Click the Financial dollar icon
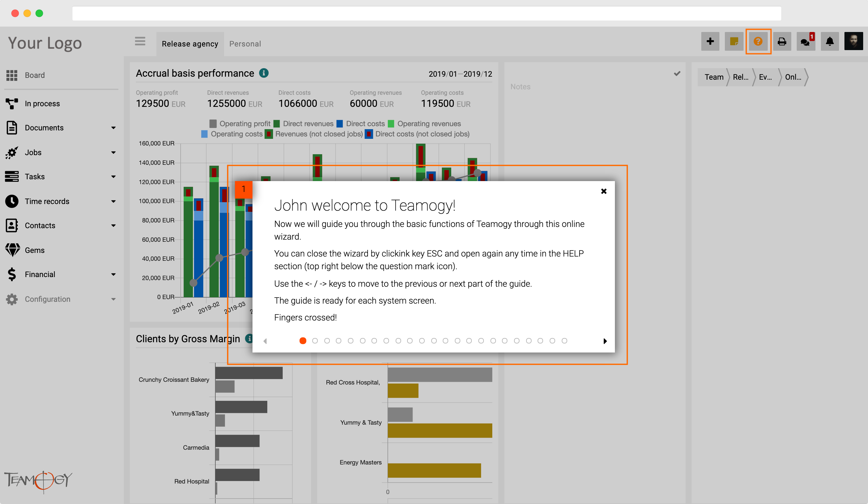Viewport: 868px width, 504px height. (x=12, y=274)
